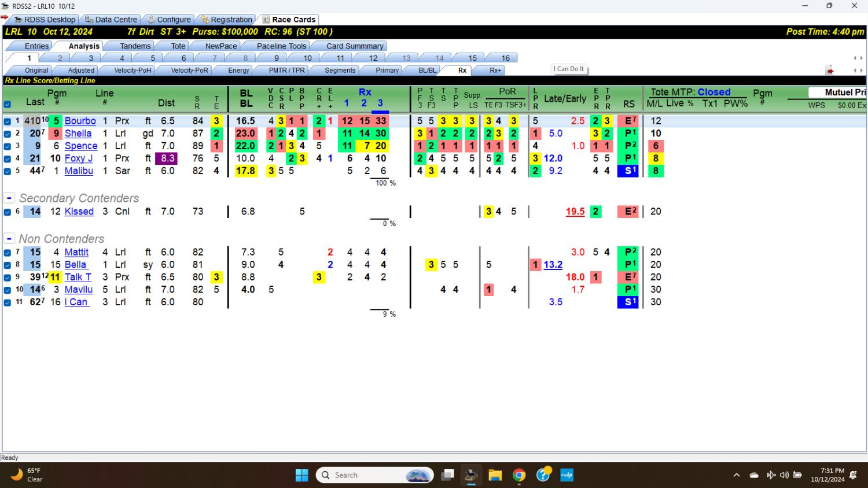Image resolution: width=868 pixels, height=488 pixels.
Task: Click the purple 8.3 distance cell
Action: point(167,158)
